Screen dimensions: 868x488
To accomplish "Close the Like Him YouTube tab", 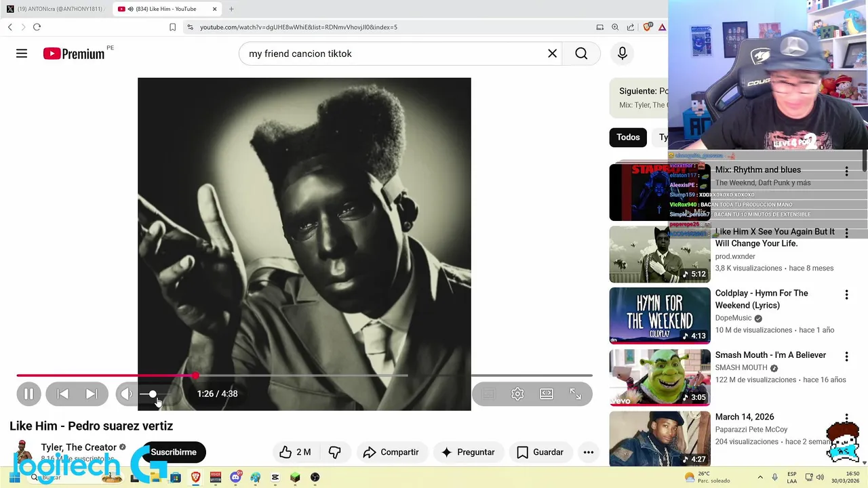I will pyautogui.click(x=215, y=9).
